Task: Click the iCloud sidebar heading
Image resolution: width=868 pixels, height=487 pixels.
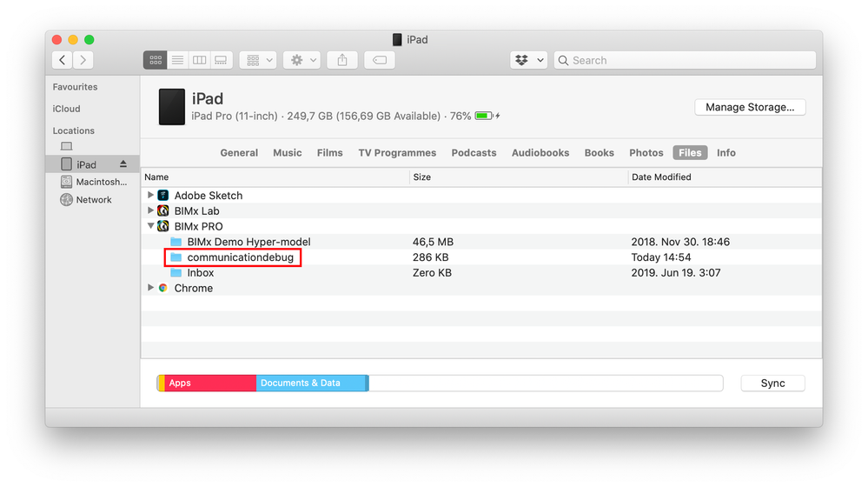Action: [x=66, y=109]
